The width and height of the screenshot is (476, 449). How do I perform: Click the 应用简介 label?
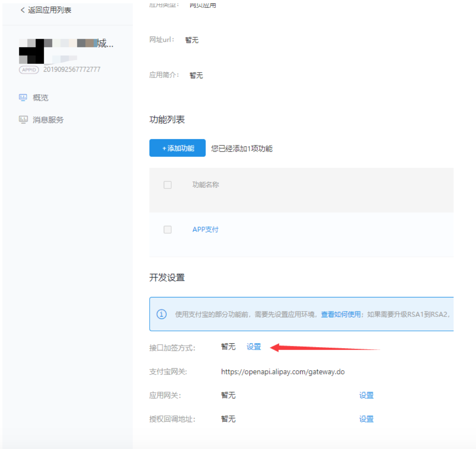tap(164, 75)
